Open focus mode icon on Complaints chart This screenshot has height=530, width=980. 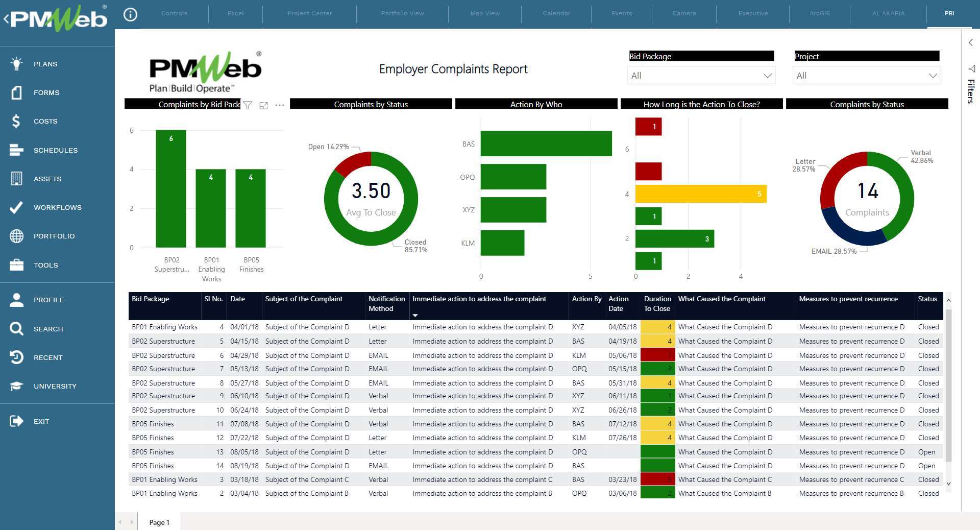coord(263,105)
